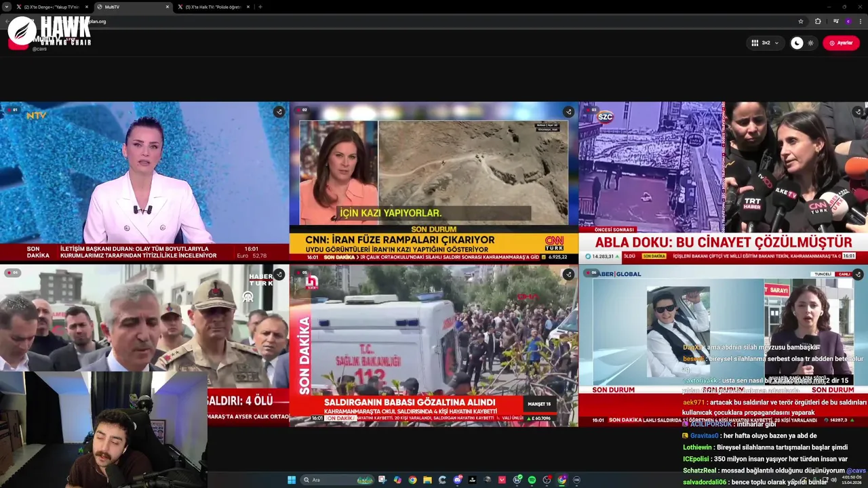Switch to light mode with the sun icon
Image resolution: width=868 pixels, height=488 pixels.
[810, 43]
